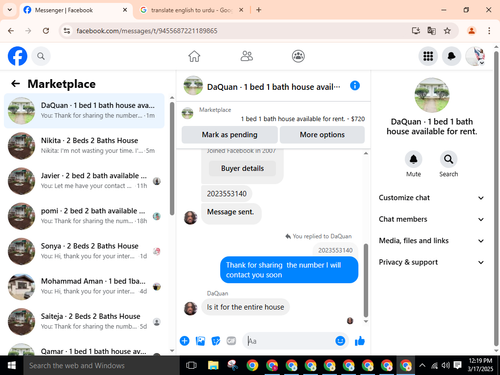Open pomi 2 bed 2 bath chat

pyautogui.click(x=84, y=216)
